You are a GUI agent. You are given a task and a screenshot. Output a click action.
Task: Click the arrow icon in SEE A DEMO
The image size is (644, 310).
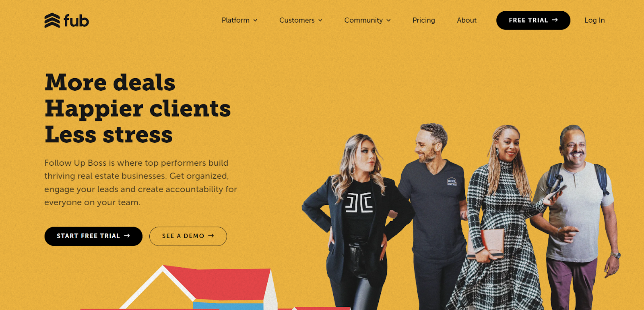click(x=211, y=236)
